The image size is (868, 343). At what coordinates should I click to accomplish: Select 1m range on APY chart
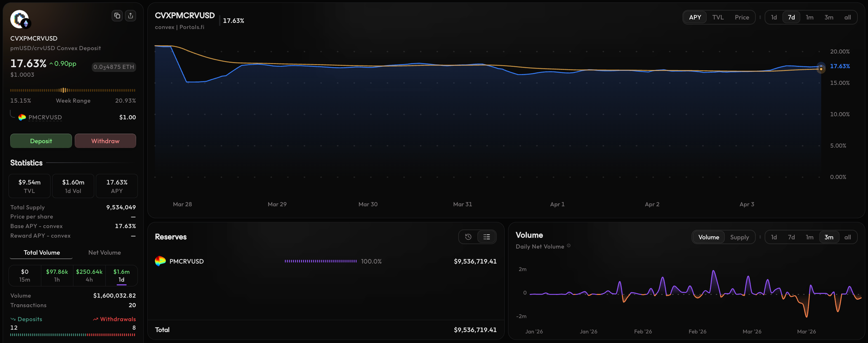point(809,17)
